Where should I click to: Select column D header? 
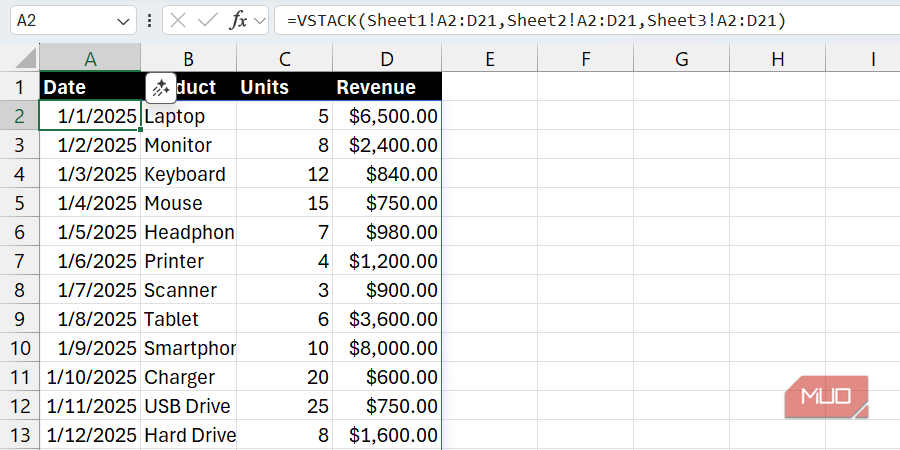(x=387, y=59)
